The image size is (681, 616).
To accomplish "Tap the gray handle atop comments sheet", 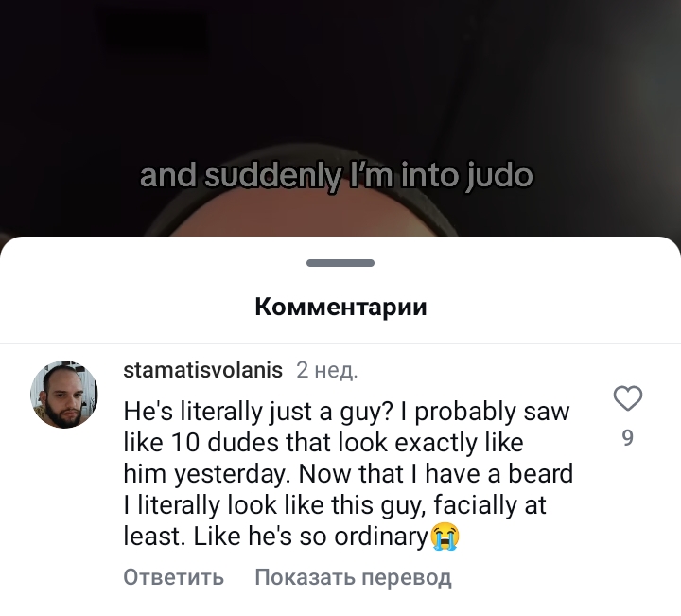I will (x=340, y=263).
